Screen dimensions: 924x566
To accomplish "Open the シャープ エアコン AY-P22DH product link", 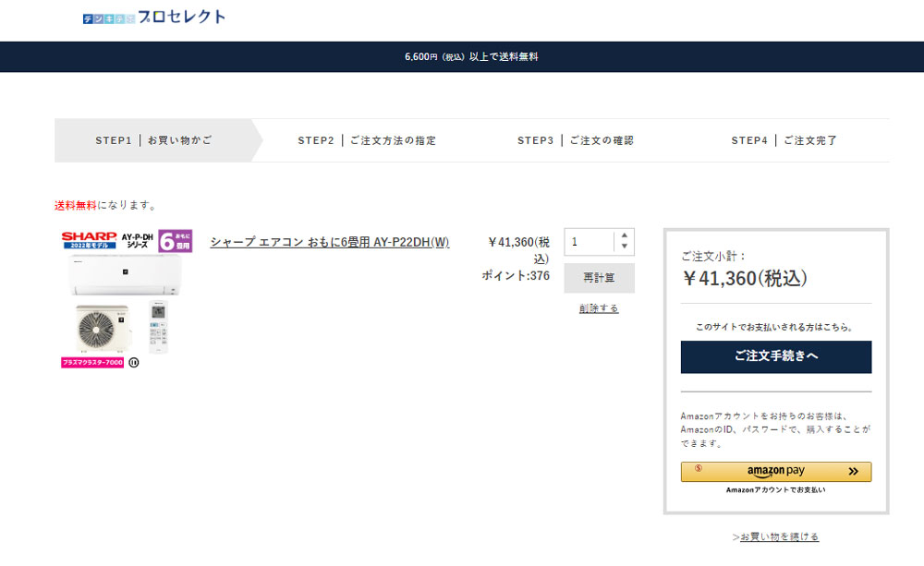I will (x=330, y=243).
